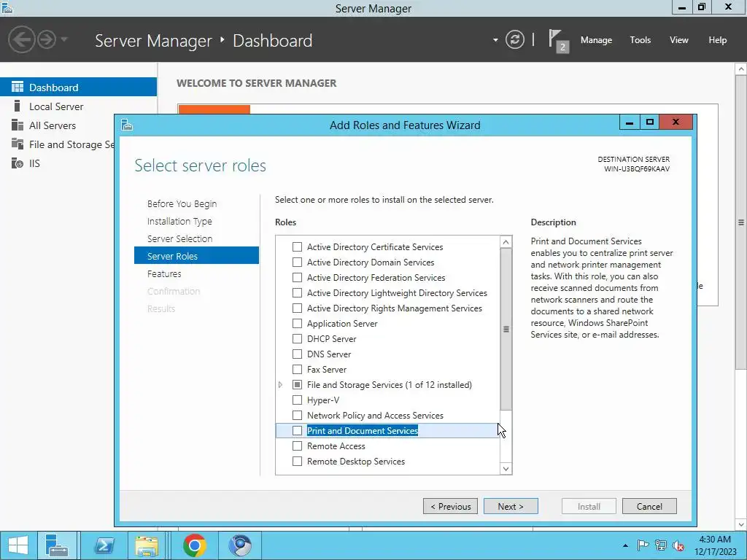Open Server Manager from the taskbar

pos(57,545)
